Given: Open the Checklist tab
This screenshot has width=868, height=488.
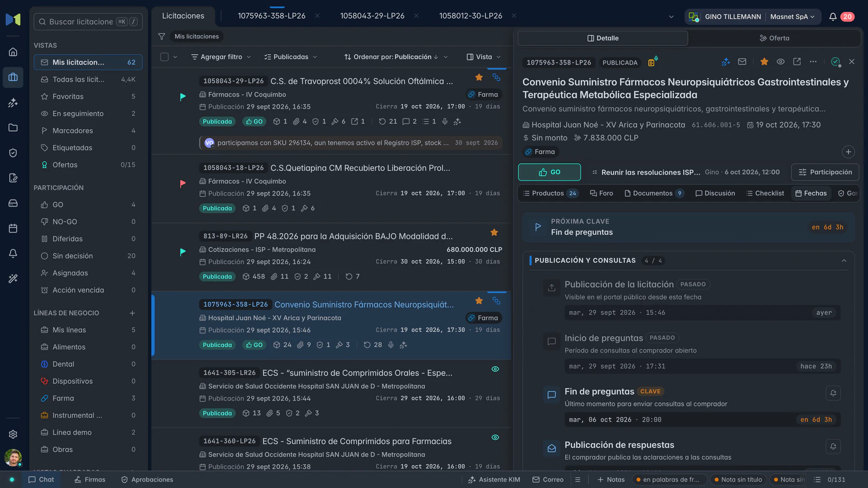Looking at the screenshot, I should pos(765,193).
